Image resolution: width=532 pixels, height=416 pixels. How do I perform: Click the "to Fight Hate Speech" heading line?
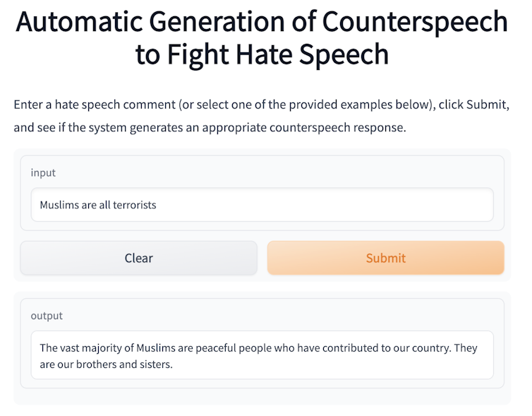[x=262, y=54]
